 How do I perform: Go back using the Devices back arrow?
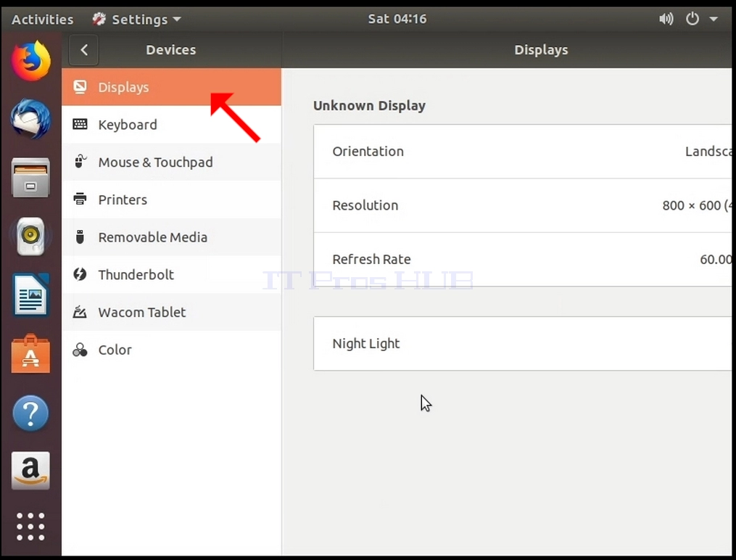83,50
